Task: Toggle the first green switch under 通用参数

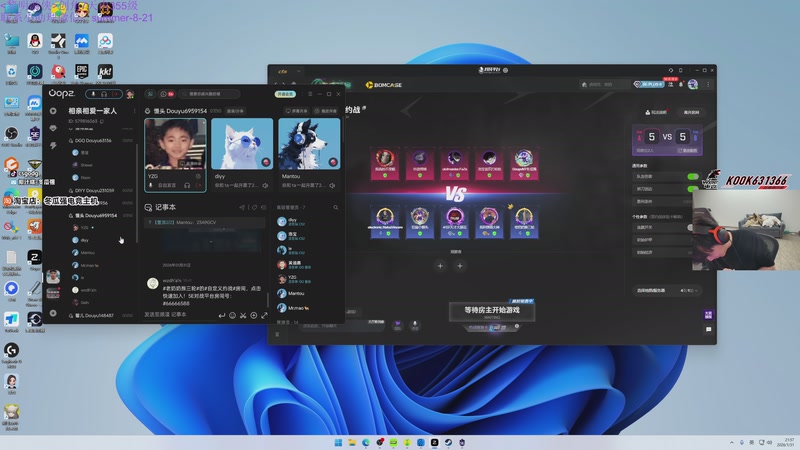Action: pos(693,177)
